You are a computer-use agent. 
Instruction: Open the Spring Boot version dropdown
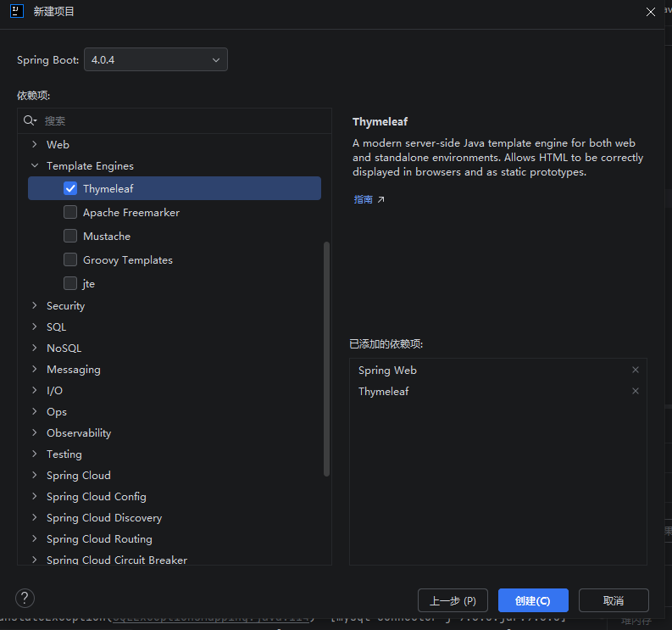click(156, 59)
